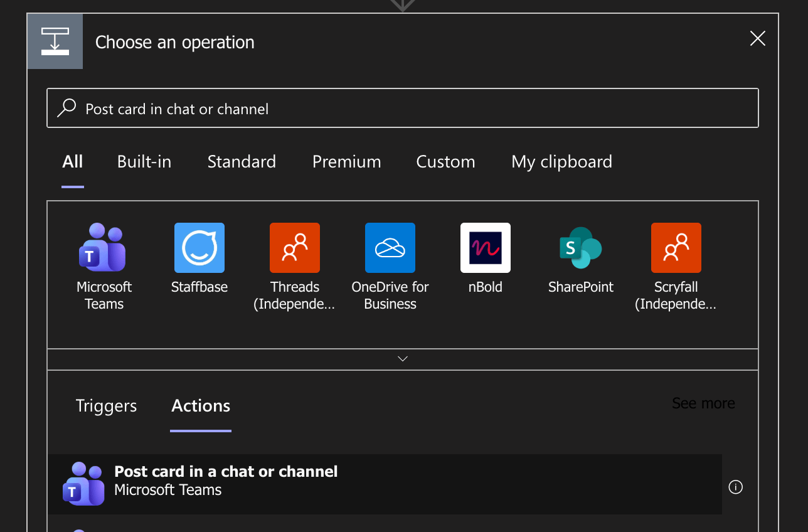
Task: Select the Threads (Independent Publisher) connector
Action: point(294,248)
